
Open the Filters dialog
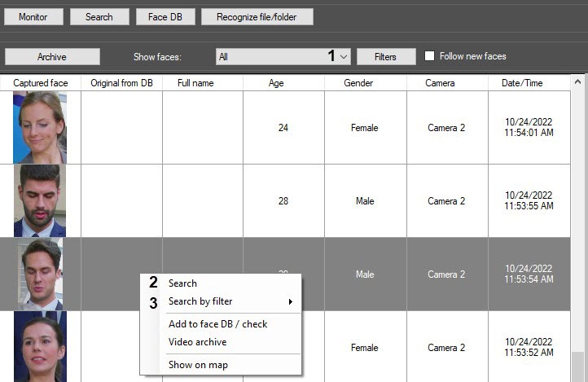coord(385,57)
